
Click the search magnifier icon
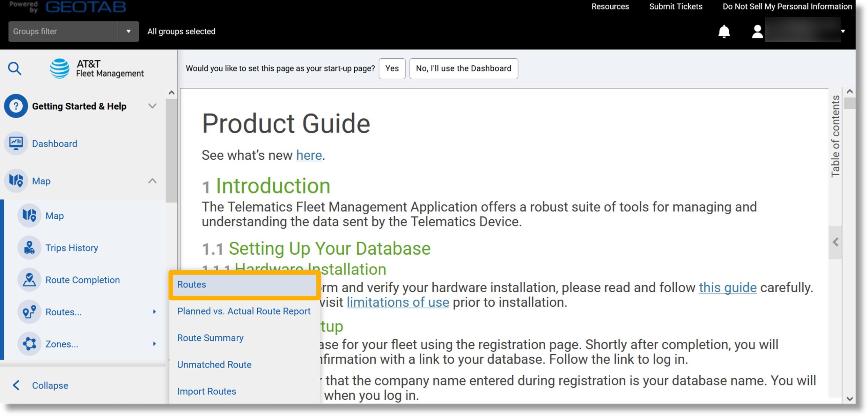[x=15, y=68]
